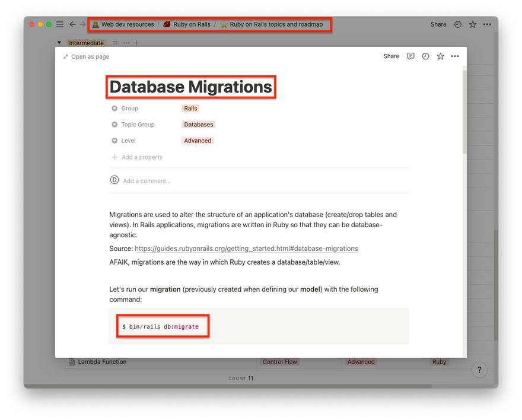Open the Group property dropdown
Image resolution: width=522 pixels, height=420 pixels.
pyautogui.click(x=129, y=109)
